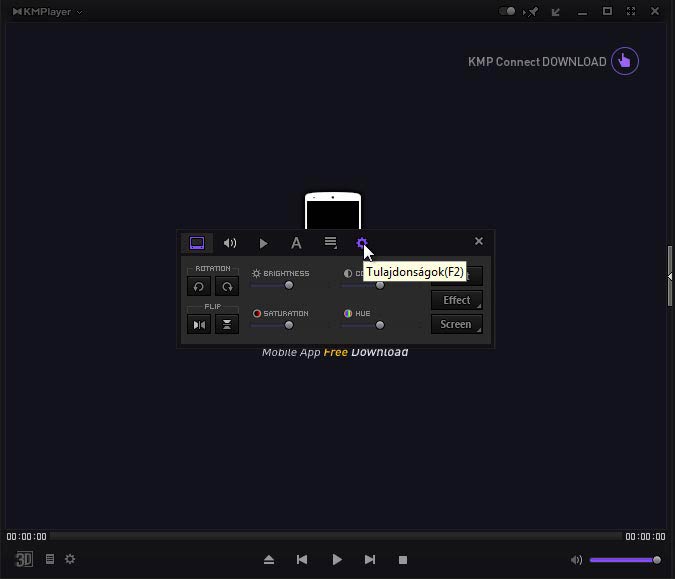Screen dimensions: 675x579
Task: Open the Effect dropdown button
Action: click(x=457, y=300)
